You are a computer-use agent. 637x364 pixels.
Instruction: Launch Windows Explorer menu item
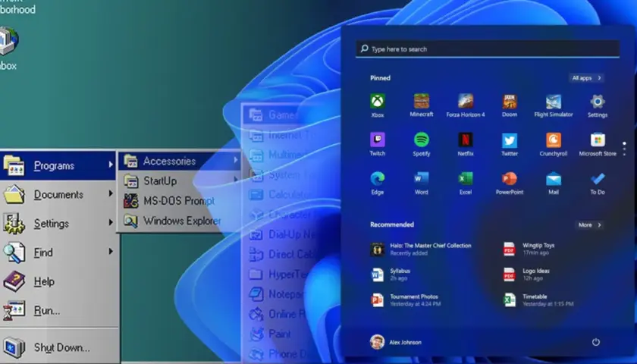[x=179, y=221]
